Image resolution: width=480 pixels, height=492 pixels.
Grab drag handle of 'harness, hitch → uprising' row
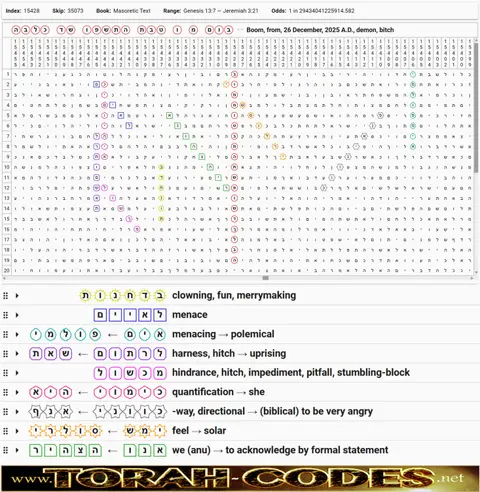[x=5, y=354]
